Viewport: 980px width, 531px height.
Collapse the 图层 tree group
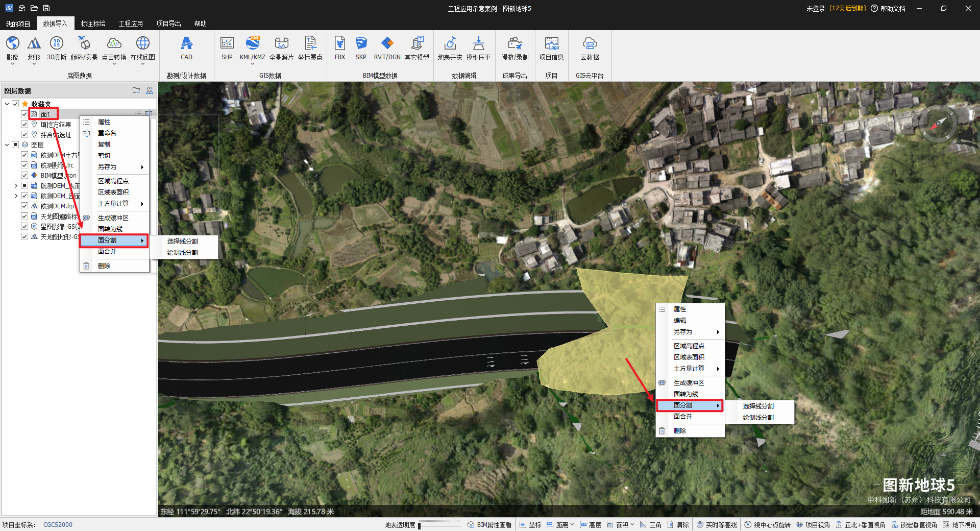click(7, 144)
